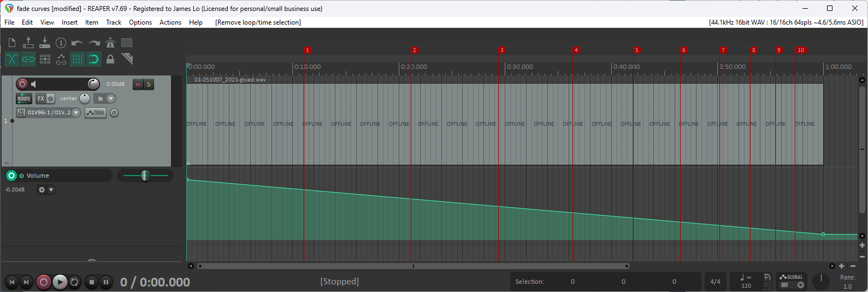Open the track ROUTE button
This screenshot has height=292, width=868.
tap(24, 98)
